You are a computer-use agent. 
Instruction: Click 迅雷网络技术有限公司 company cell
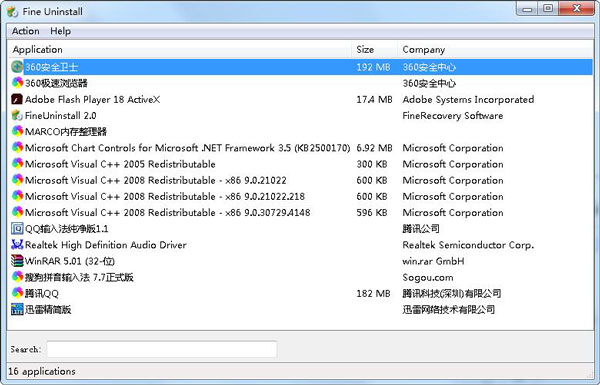[x=448, y=309]
